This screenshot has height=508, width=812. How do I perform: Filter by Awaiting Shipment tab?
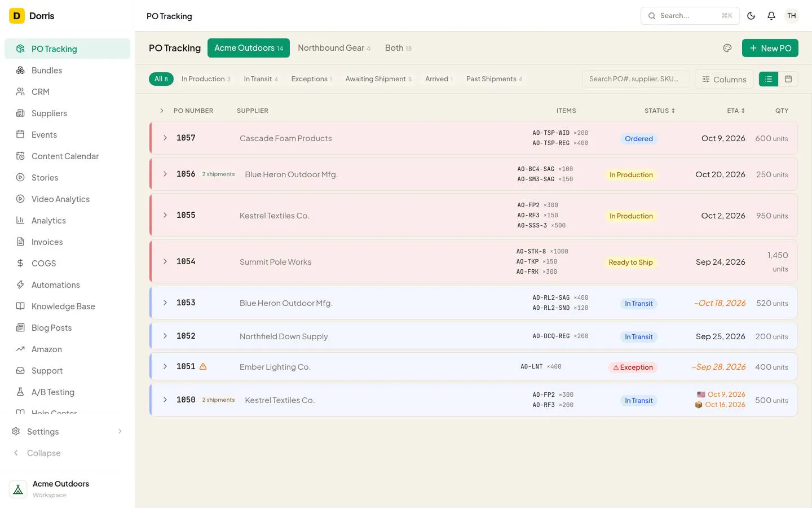pyautogui.click(x=378, y=79)
